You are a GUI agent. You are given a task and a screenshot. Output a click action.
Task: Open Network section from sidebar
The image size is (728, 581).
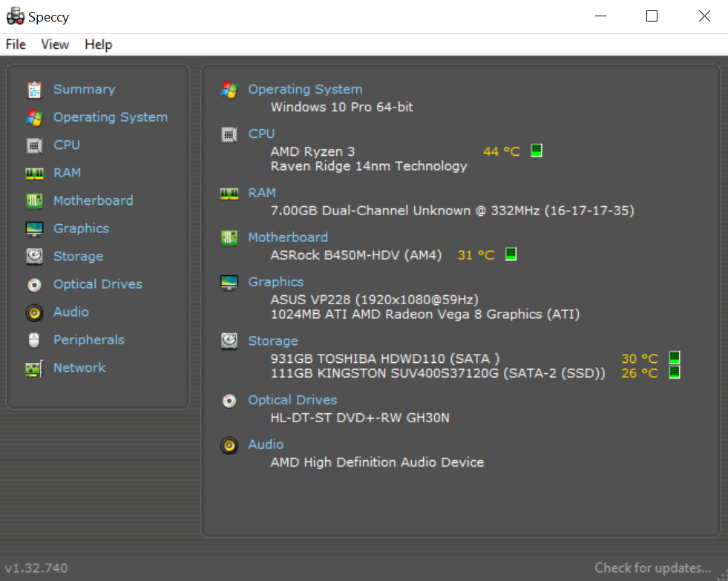point(80,367)
